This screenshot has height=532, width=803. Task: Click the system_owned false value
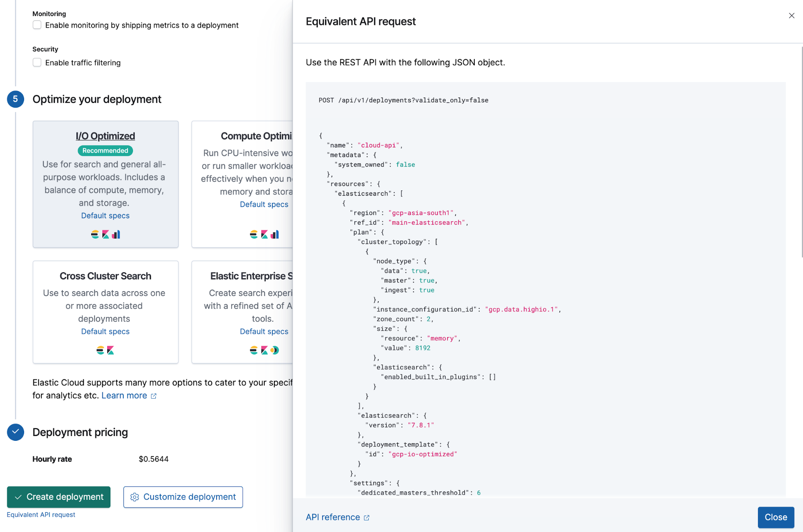point(405,165)
